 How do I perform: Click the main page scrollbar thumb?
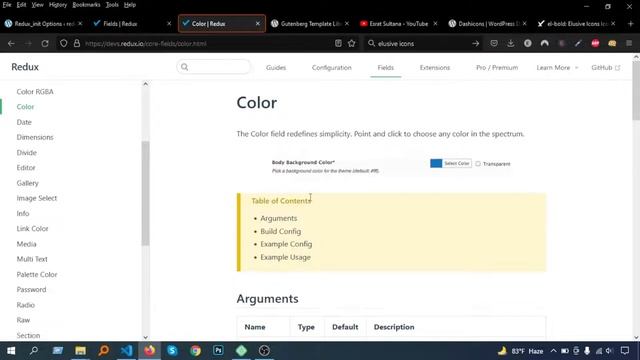[x=636, y=91]
